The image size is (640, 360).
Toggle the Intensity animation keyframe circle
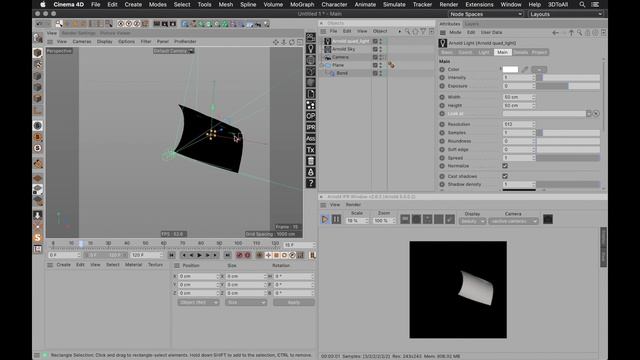tap(442, 78)
